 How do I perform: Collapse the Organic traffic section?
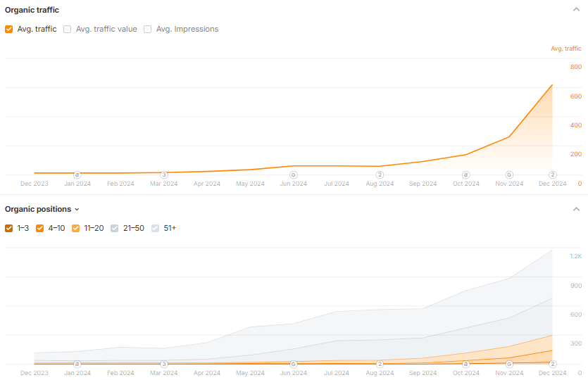tap(576, 10)
